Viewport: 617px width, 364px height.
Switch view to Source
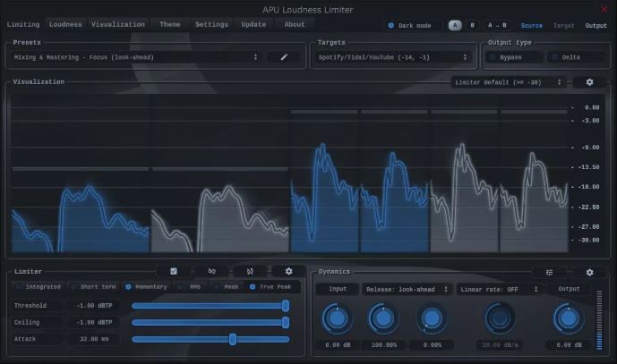click(x=531, y=26)
